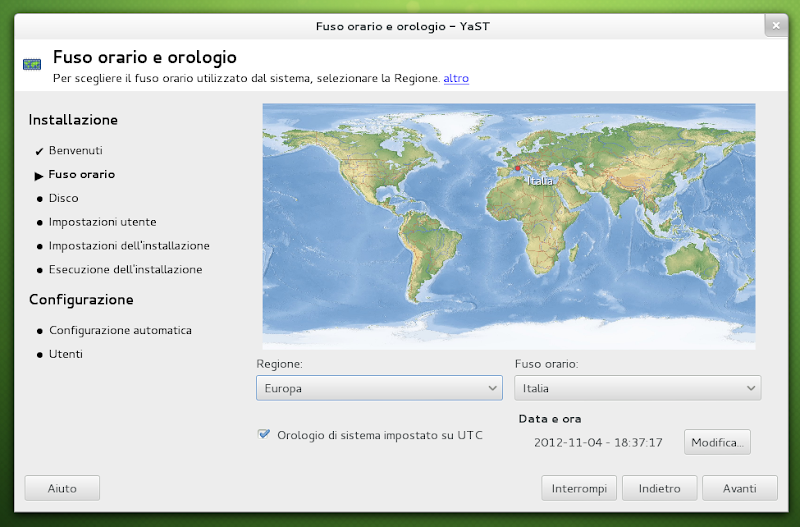
Task: Select 'Configurazione automatica' in the sidebar
Action: 120,330
